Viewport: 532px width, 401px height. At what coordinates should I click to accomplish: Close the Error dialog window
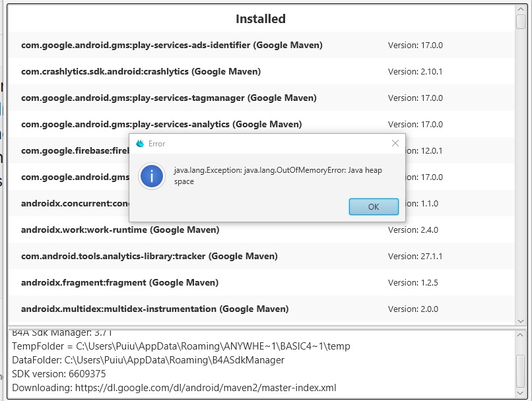tap(395, 143)
